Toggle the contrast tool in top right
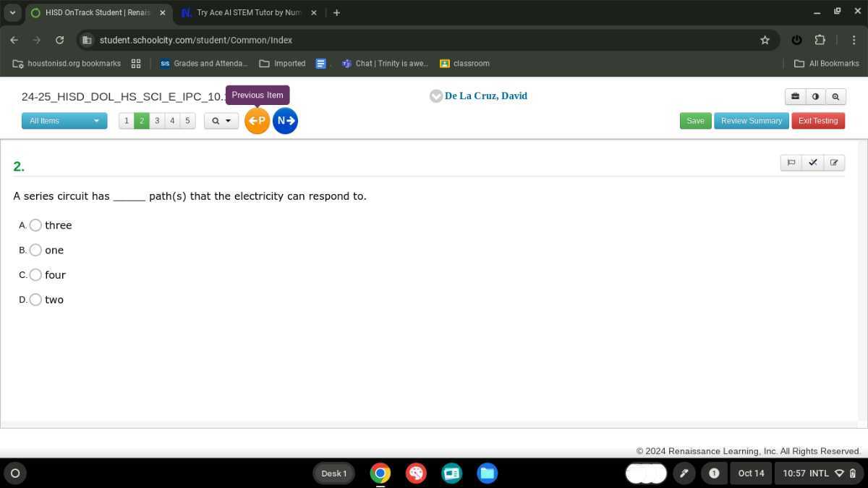 (815, 96)
